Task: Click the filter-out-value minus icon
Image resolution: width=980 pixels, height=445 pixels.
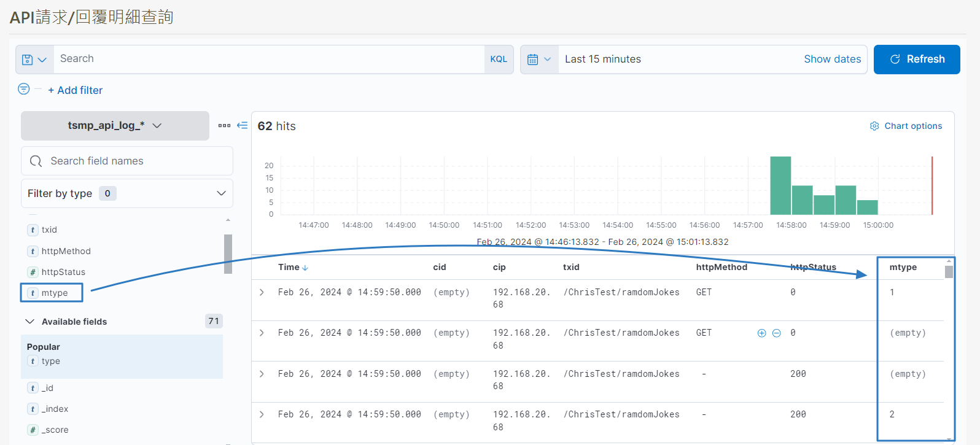Action: pos(776,333)
